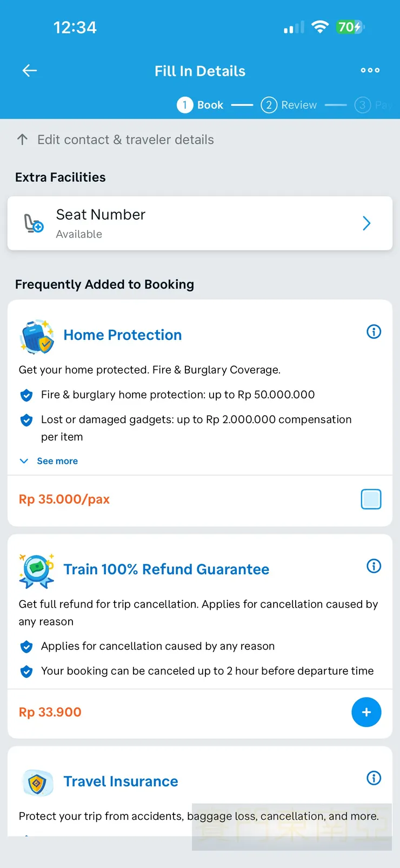Viewport: 400px width, 868px height.
Task: Add Train 100% Refund Guarantee with plus button
Action: click(x=366, y=712)
